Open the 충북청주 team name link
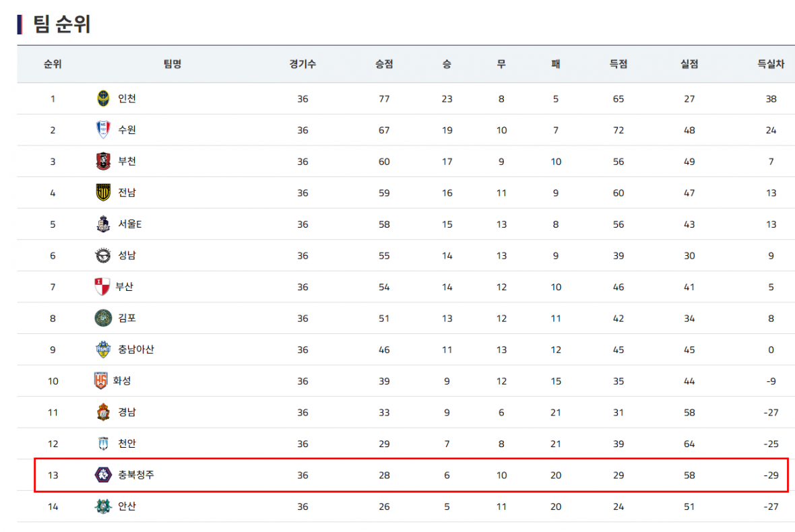Image resolution: width=795 pixels, height=532 pixels. (136, 475)
